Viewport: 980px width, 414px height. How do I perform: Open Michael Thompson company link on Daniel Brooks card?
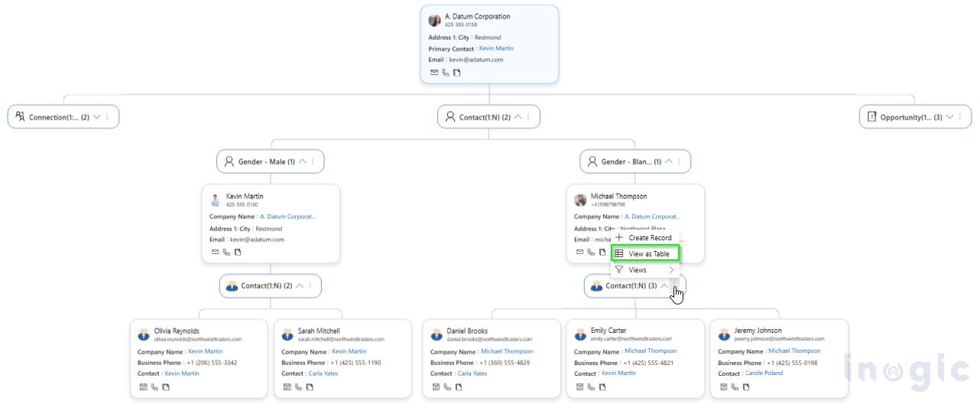507,351
